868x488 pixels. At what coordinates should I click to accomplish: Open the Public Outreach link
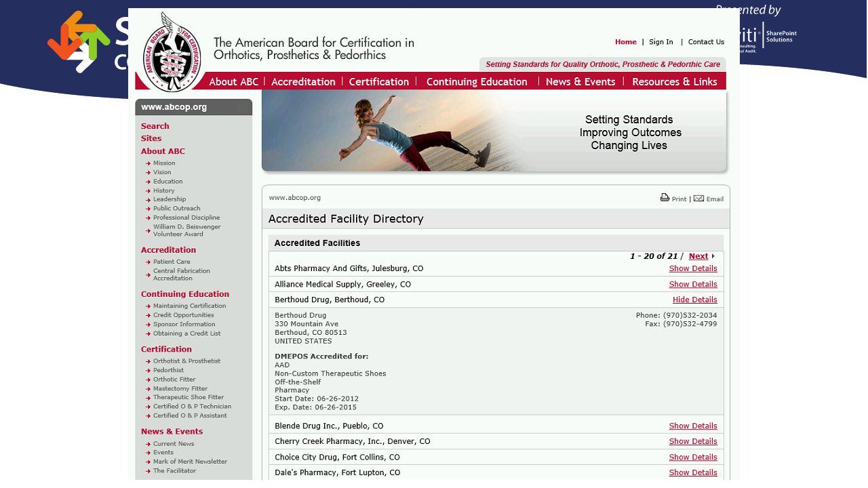[x=176, y=209]
